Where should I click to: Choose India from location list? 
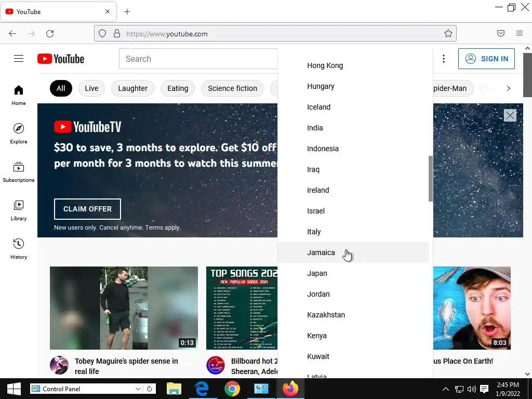(x=353, y=128)
